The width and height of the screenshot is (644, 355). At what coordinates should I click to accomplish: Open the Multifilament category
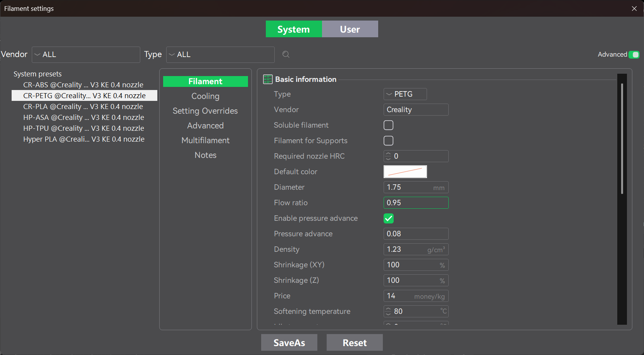205,140
